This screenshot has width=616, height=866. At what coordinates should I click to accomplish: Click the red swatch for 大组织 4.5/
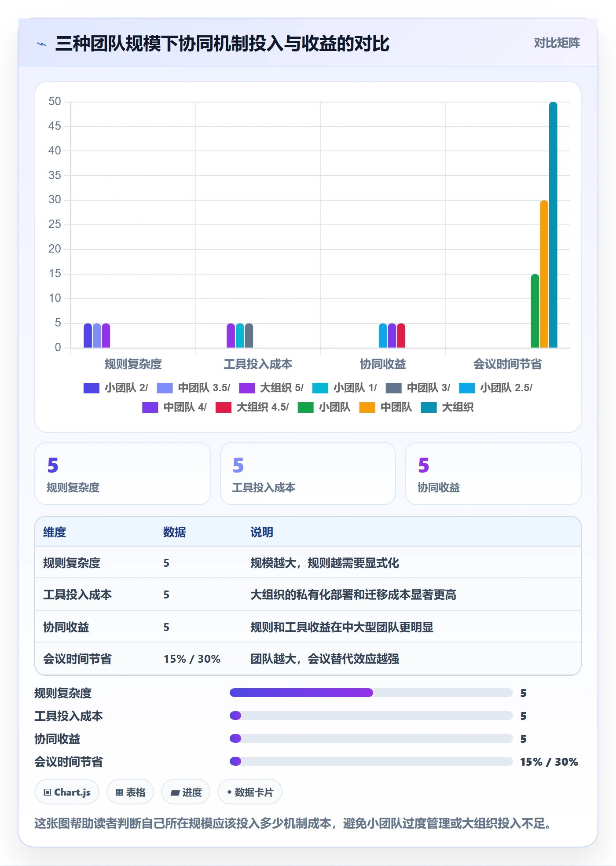[x=224, y=407]
